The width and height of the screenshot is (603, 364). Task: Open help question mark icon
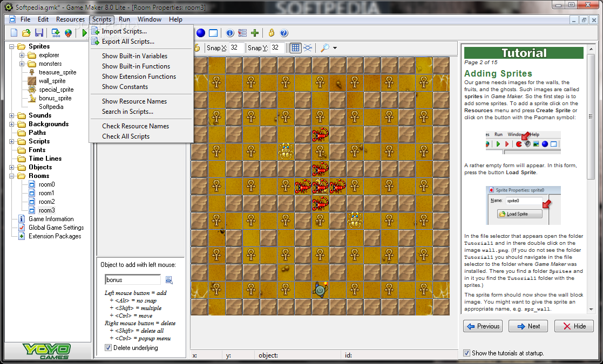pos(284,33)
